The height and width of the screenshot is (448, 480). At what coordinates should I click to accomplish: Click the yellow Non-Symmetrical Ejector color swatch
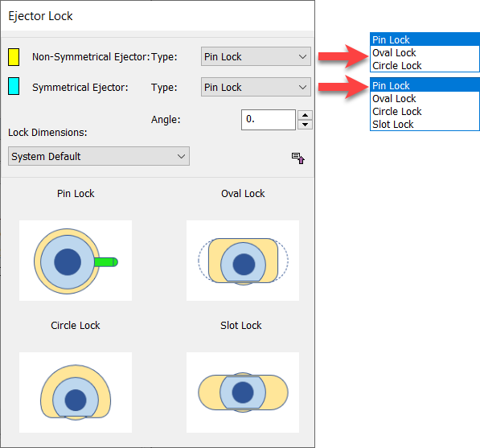14,57
